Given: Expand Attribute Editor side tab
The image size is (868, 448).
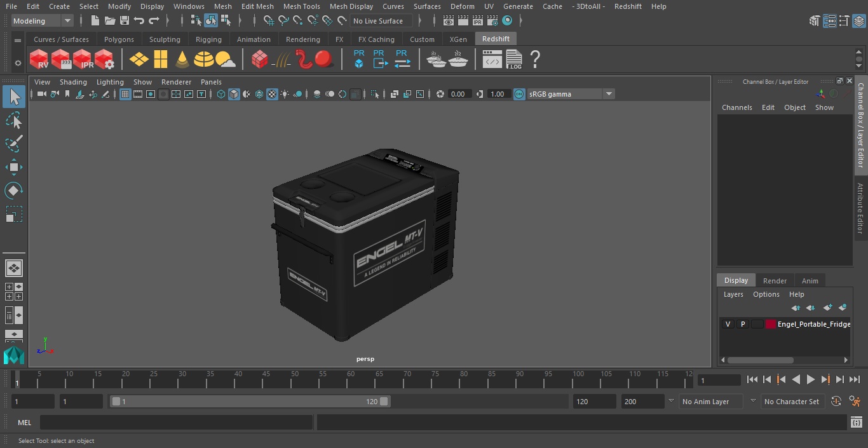Looking at the screenshot, I should [861, 208].
